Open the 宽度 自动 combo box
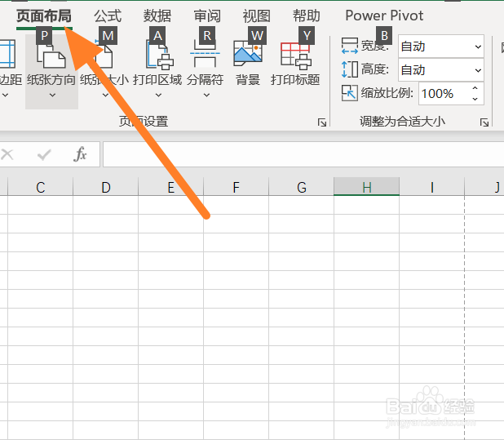Image resolution: width=504 pixels, height=440 pixels. [441, 47]
